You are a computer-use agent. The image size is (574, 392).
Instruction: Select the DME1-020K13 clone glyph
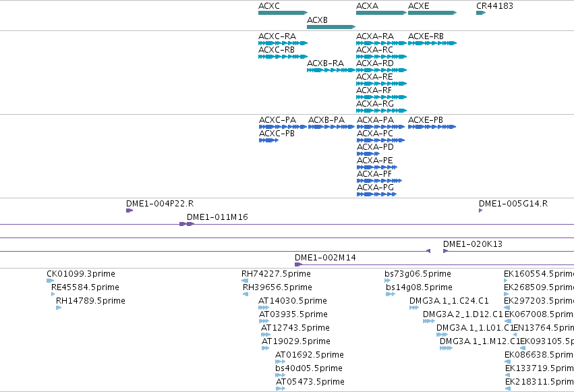click(x=509, y=251)
